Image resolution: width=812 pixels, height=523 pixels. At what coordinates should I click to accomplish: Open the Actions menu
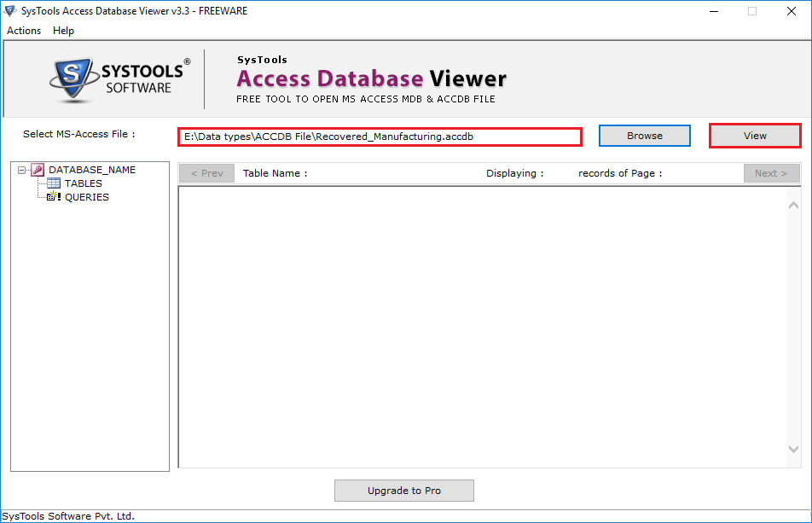click(x=24, y=31)
